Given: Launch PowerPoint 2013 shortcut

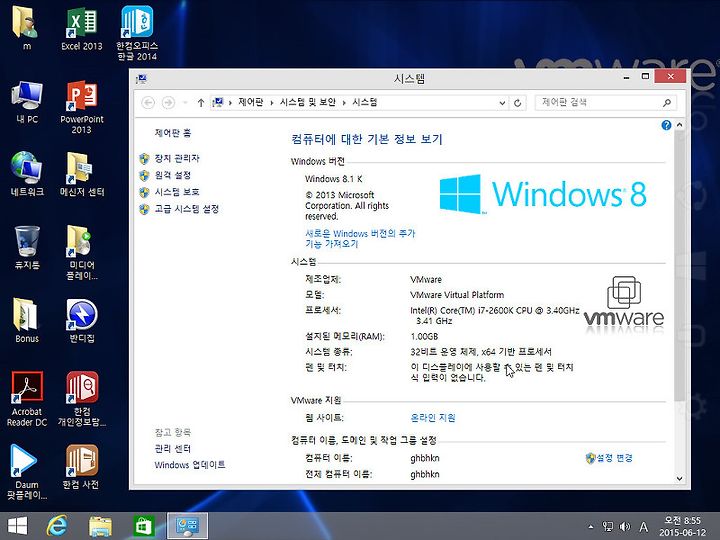Looking at the screenshot, I should [82, 107].
